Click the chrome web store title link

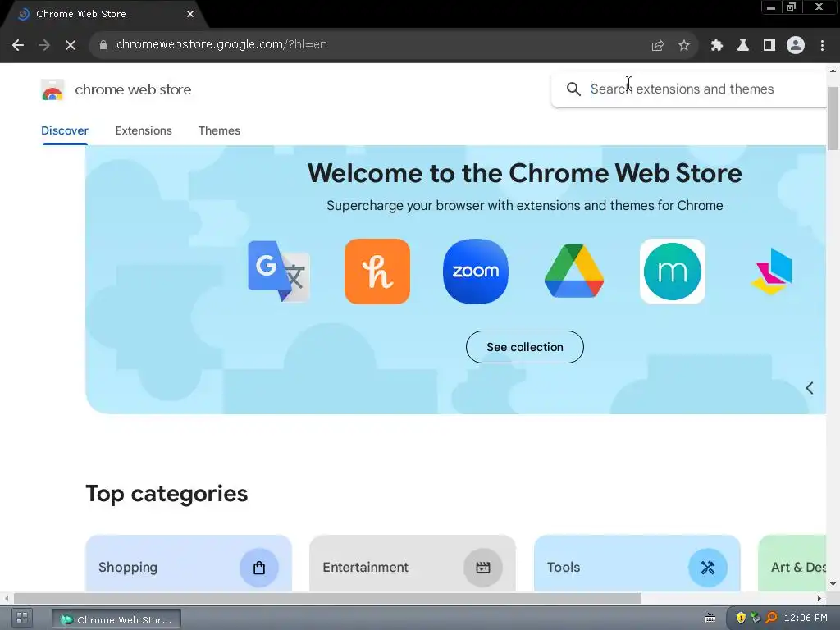click(133, 89)
